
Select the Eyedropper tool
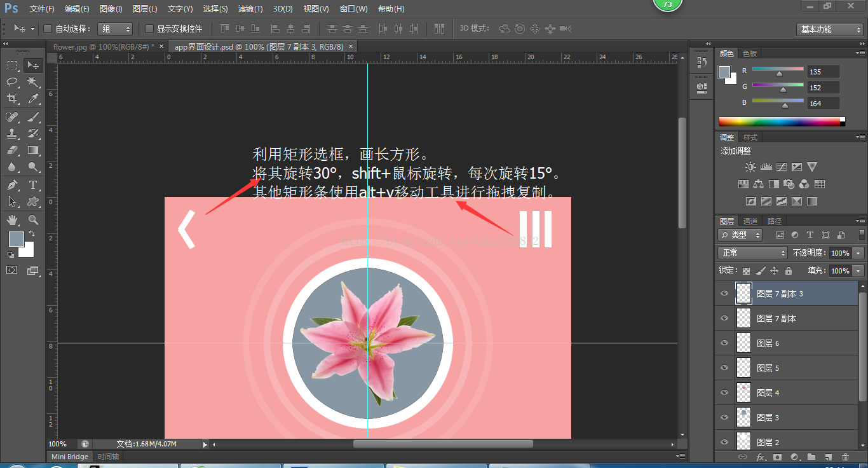click(33, 99)
